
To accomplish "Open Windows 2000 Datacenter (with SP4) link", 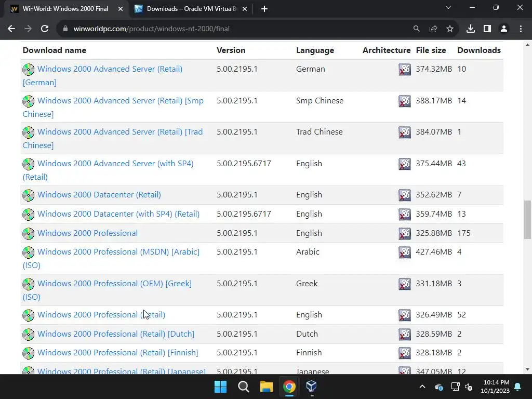I will coord(118,214).
